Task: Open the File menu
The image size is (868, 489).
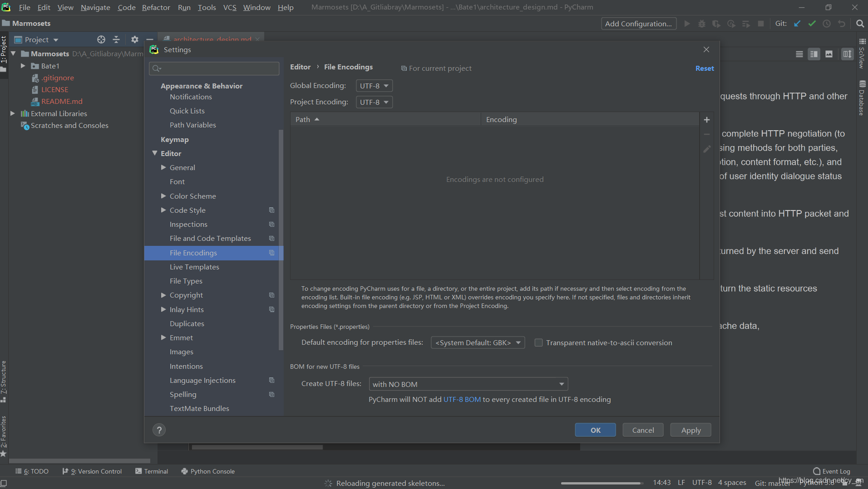Action: tap(25, 7)
